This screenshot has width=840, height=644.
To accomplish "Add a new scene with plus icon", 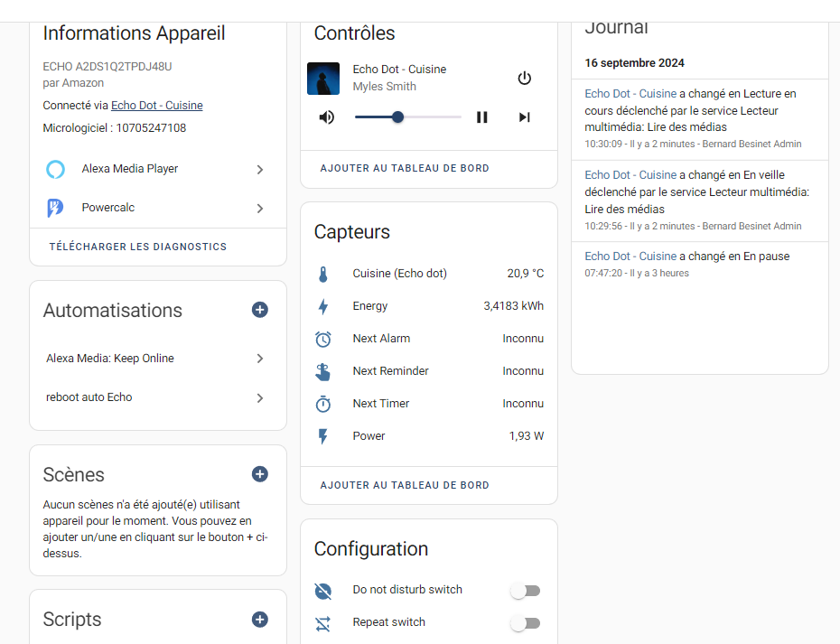I will (260, 474).
